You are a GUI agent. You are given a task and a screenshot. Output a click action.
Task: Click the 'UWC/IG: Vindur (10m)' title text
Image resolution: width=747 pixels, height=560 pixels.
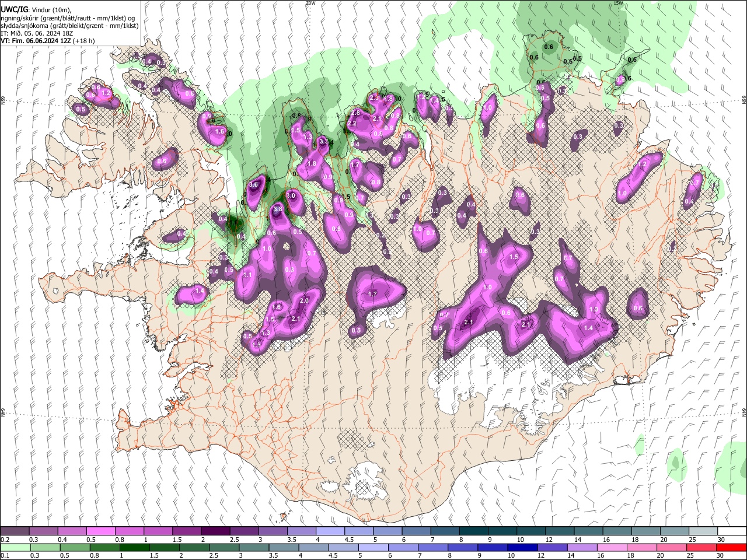36,10
